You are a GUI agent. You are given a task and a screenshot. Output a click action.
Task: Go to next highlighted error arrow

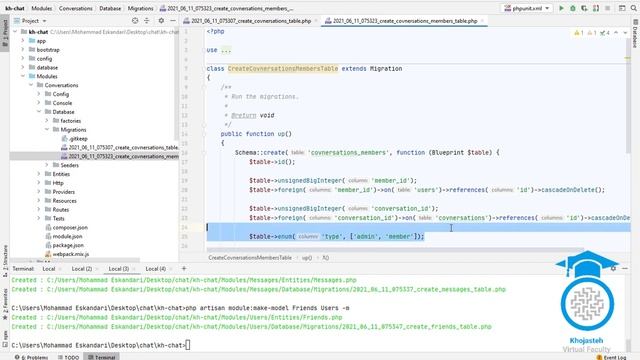coord(625,33)
